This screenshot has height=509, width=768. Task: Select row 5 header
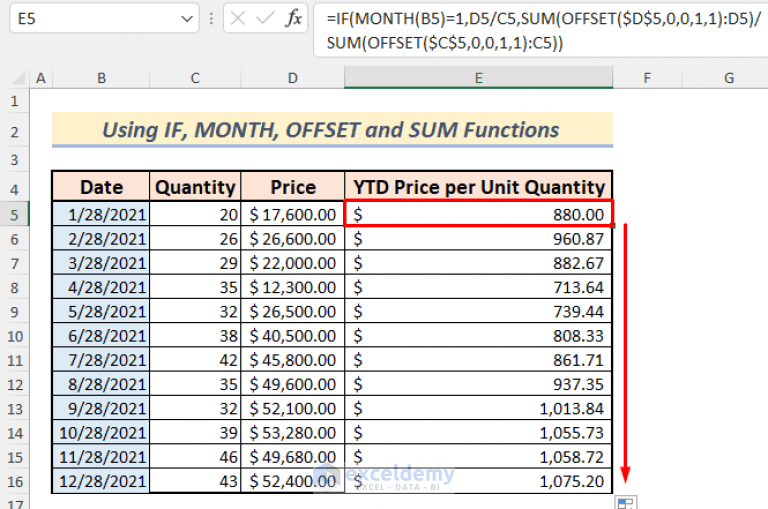coord(15,215)
